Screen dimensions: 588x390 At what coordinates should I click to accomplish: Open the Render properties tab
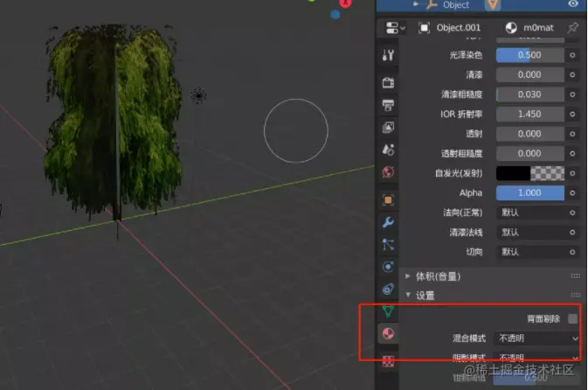click(388, 82)
